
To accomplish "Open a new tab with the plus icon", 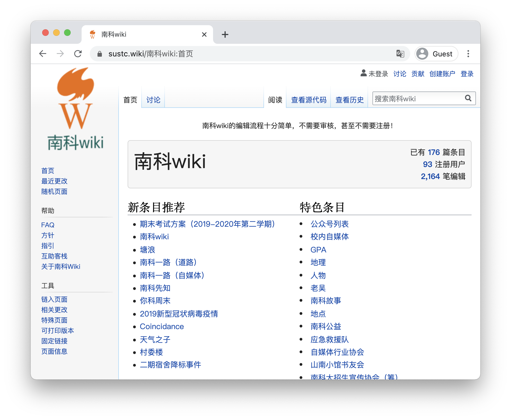I will point(225,34).
